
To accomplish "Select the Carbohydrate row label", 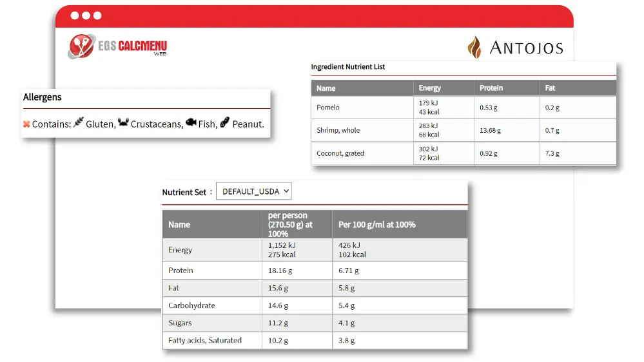I will [x=191, y=305].
